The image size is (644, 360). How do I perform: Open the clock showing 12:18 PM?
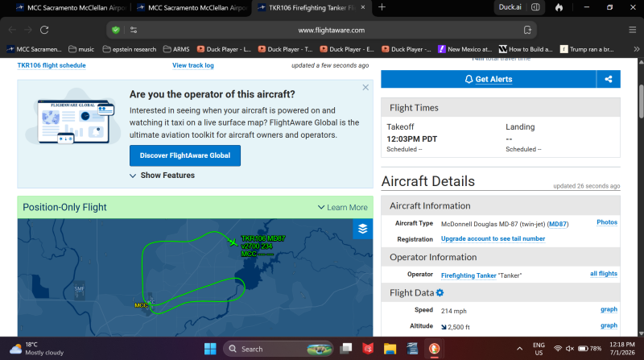pos(621,349)
